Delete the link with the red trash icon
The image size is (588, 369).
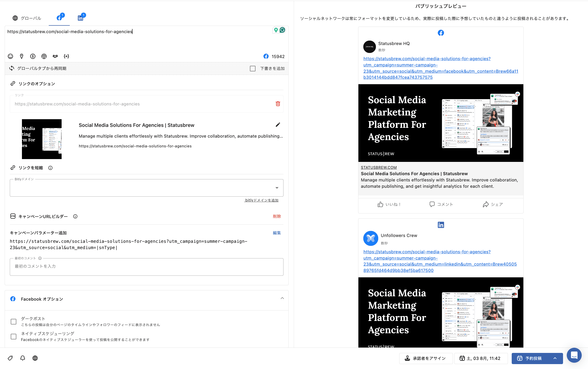coord(278,104)
